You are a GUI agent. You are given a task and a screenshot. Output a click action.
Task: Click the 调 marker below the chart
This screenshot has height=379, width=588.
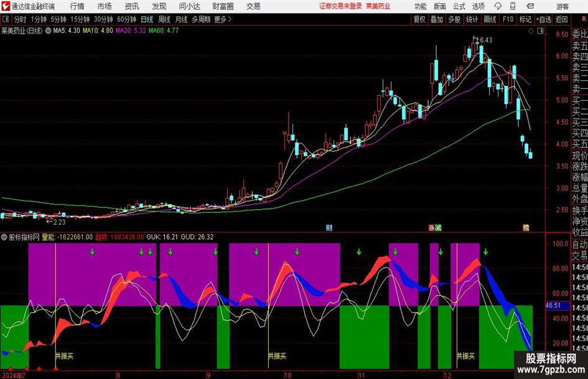click(438, 227)
